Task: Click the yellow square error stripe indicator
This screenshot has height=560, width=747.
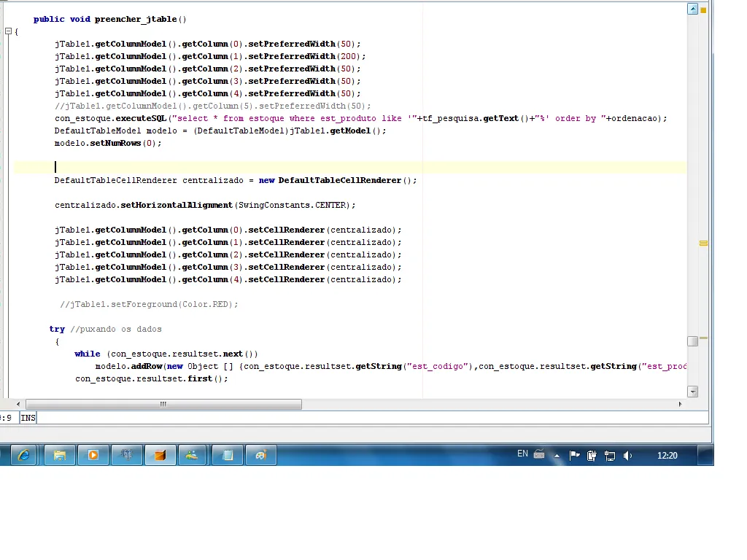Action: point(703,10)
